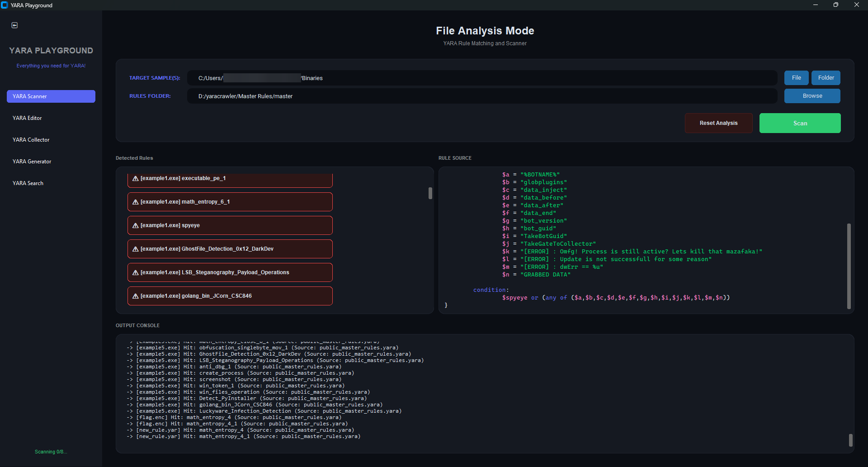Choose a target with File button

coord(796,78)
